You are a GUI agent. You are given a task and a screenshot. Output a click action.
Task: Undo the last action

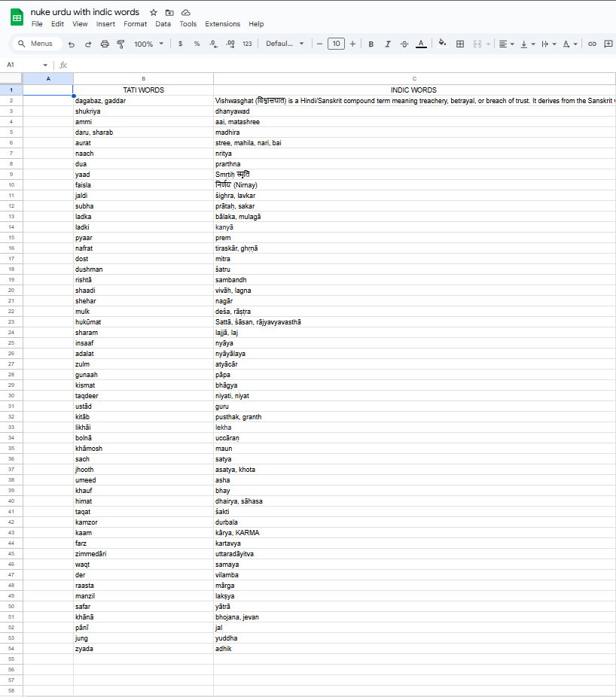pyautogui.click(x=71, y=44)
